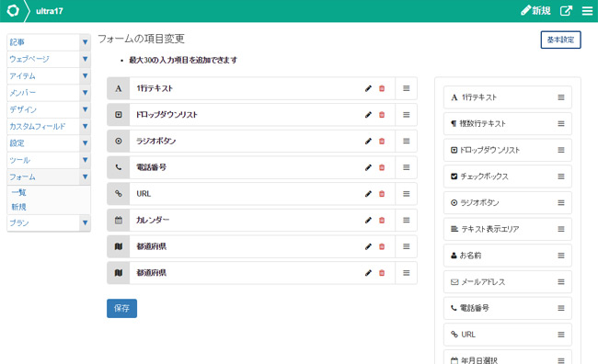Edit the last 都道府県 form row
This screenshot has width=598, height=364.
[368, 273]
